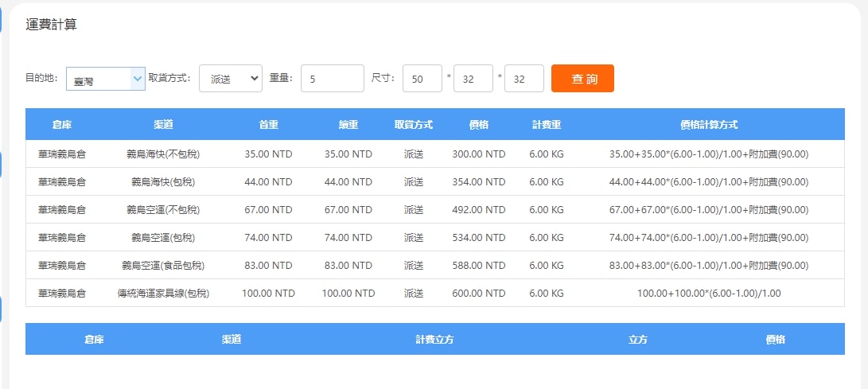Click the 續重 column header
Image resolution: width=868 pixels, height=389 pixels.
pos(348,125)
